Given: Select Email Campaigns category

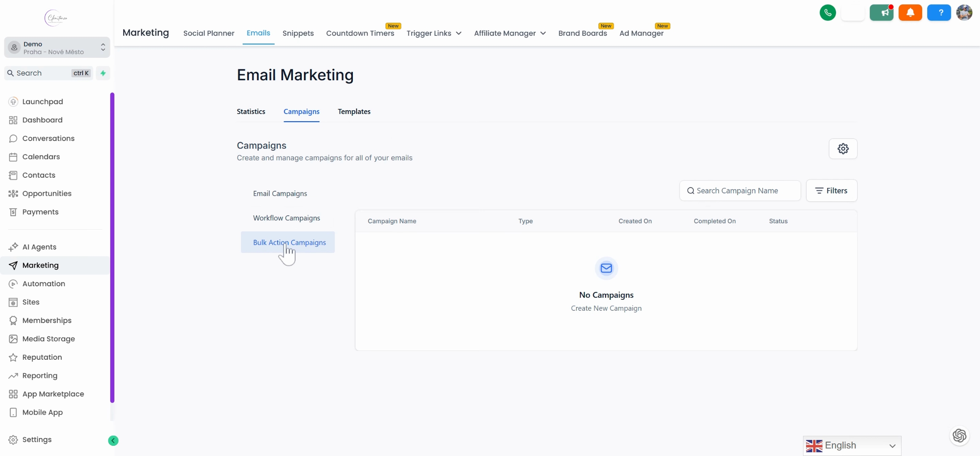Looking at the screenshot, I should tap(280, 193).
